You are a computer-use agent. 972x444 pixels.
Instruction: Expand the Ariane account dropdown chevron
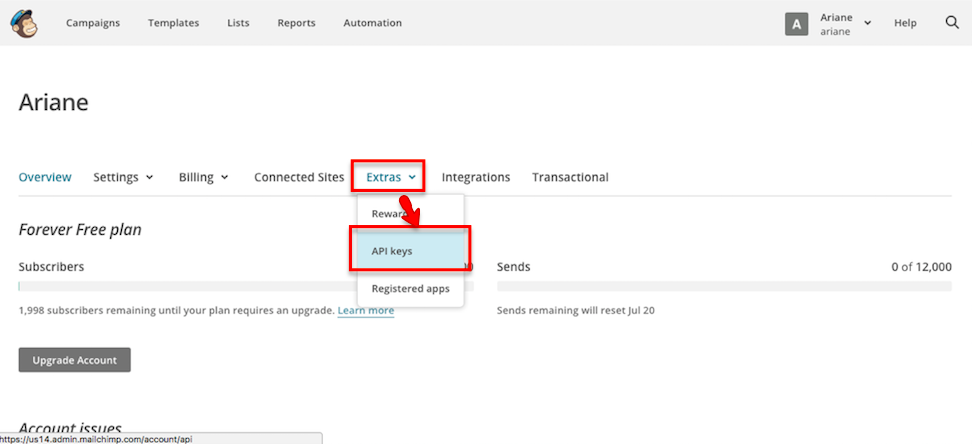click(867, 23)
